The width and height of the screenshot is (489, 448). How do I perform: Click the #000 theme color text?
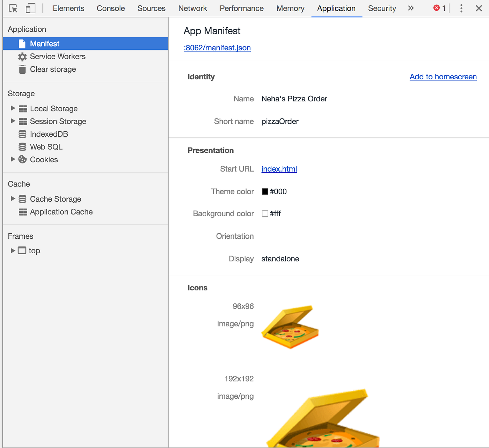(x=278, y=192)
